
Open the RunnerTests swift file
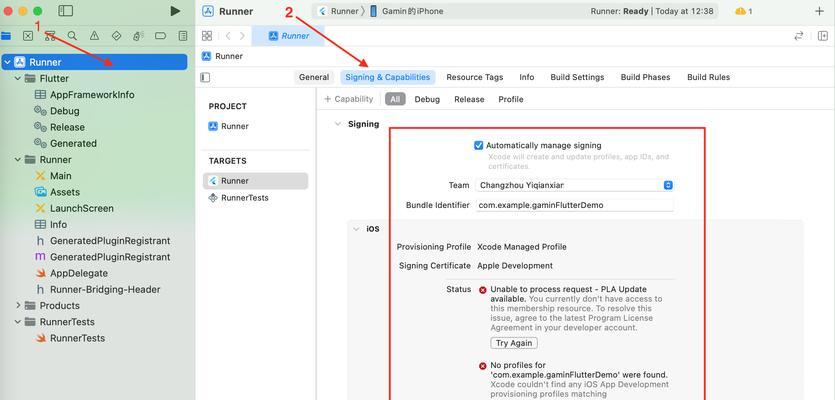pos(69,338)
